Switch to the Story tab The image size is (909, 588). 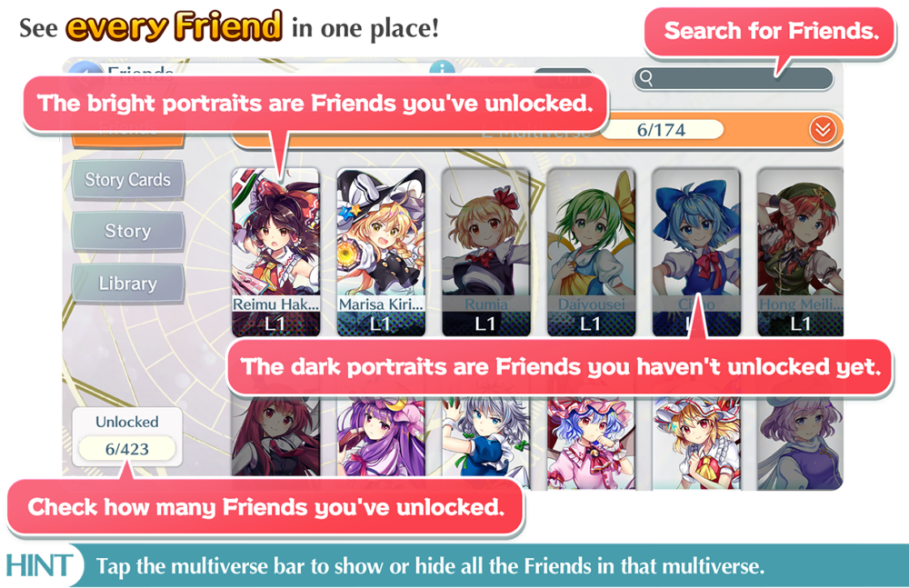coord(127,231)
